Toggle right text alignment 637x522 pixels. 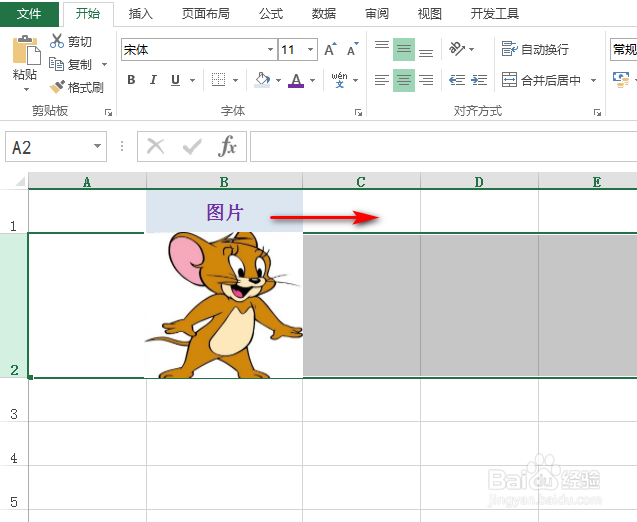[426, 80]
